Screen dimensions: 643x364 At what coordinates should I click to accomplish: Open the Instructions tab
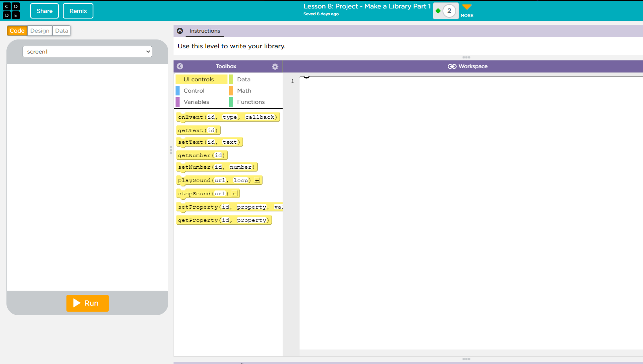point(205,31)
